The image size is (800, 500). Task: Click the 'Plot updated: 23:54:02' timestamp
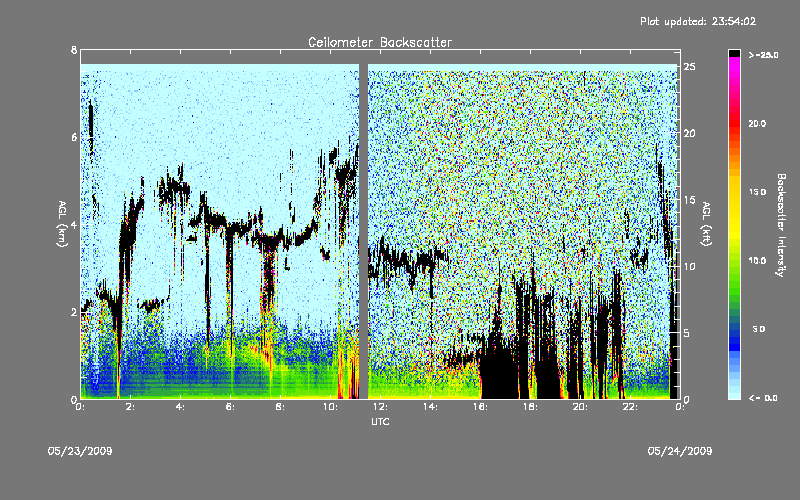[x=698, y=21]
